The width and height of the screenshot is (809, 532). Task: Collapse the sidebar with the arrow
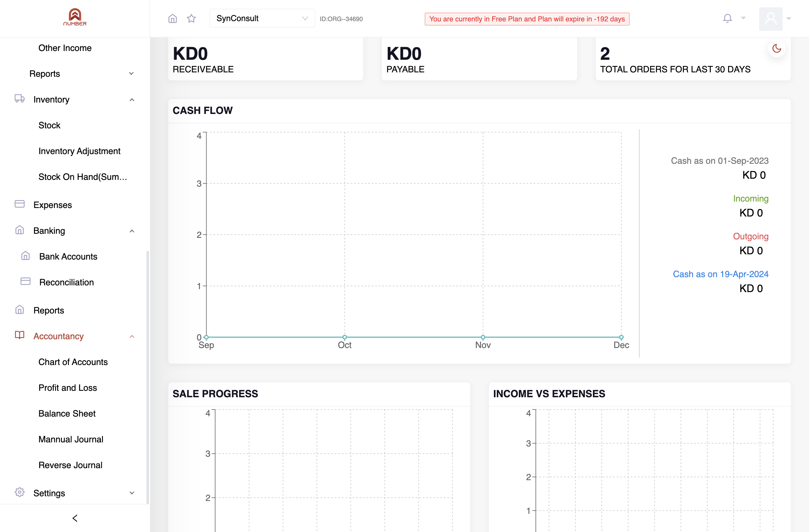75,518
